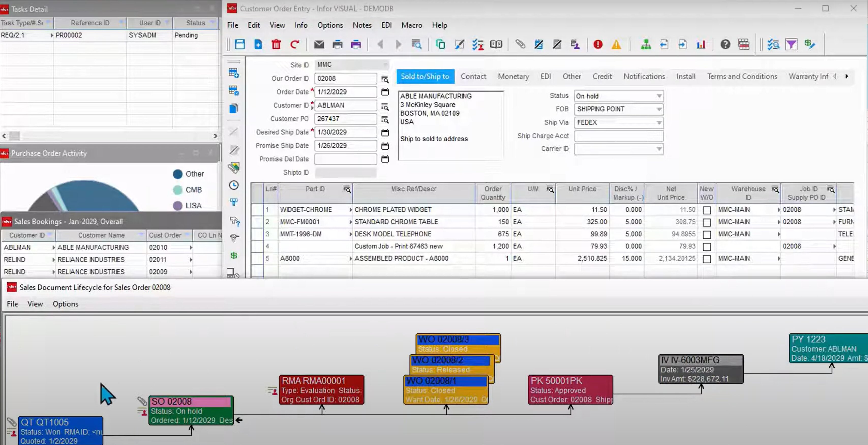The image size is (868, 445).
Task: Click the SO 02008 pink header bar
Action: tap(190, 401)
